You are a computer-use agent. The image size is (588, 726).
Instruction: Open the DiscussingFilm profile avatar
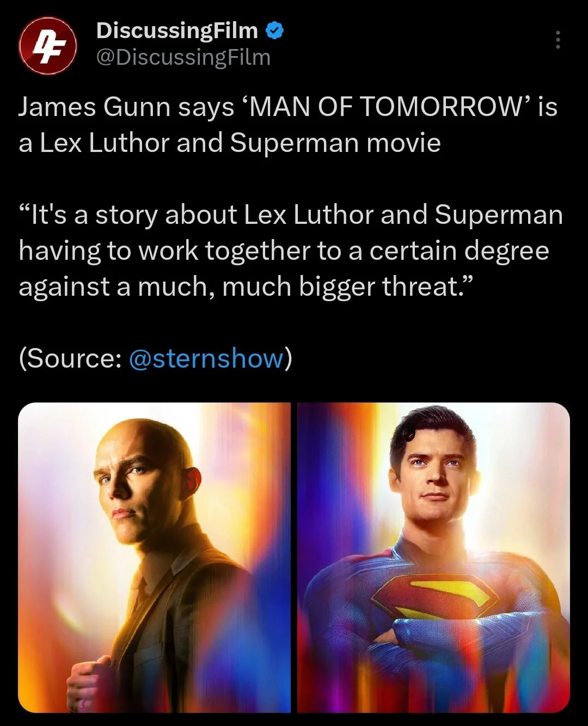pos(47,45)
